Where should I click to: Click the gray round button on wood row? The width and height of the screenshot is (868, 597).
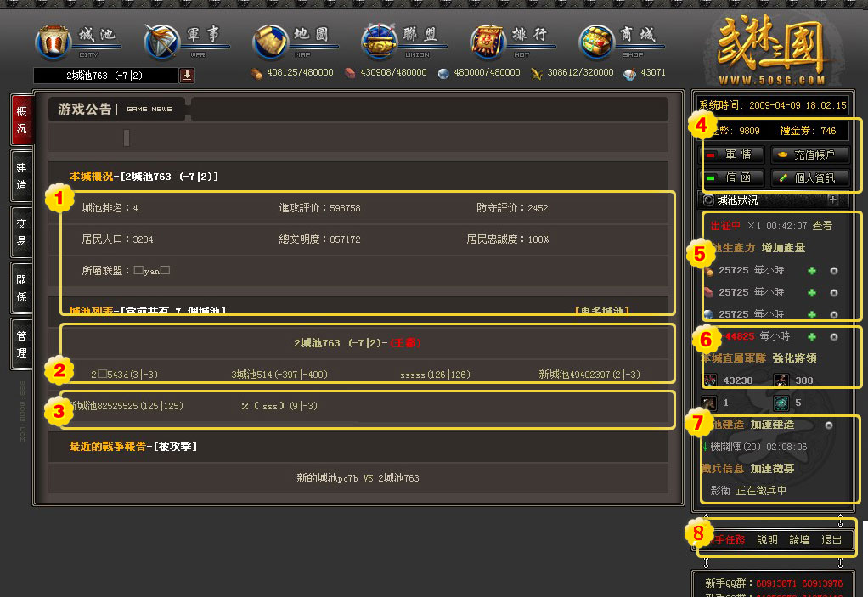coord(834,271)
